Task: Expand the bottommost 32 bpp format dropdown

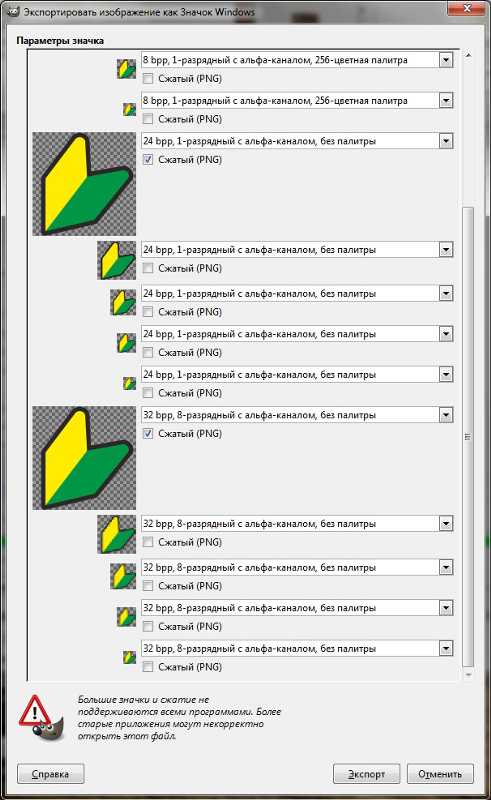Action: click(446, 649)
